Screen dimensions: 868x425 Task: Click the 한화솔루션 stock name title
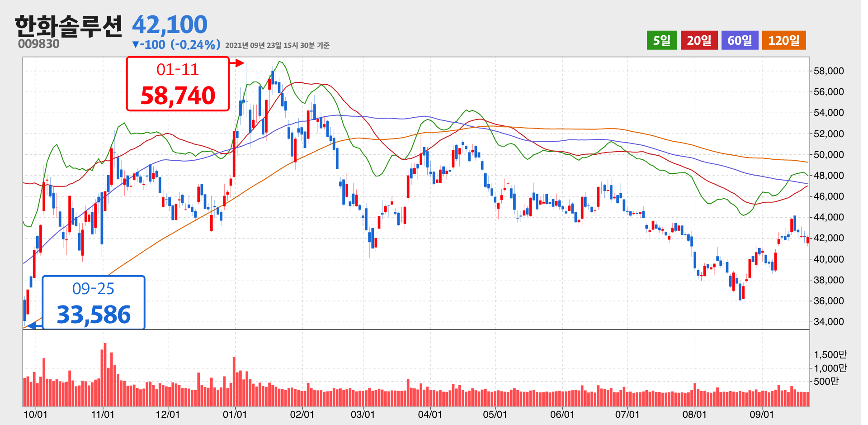point(68,26)
